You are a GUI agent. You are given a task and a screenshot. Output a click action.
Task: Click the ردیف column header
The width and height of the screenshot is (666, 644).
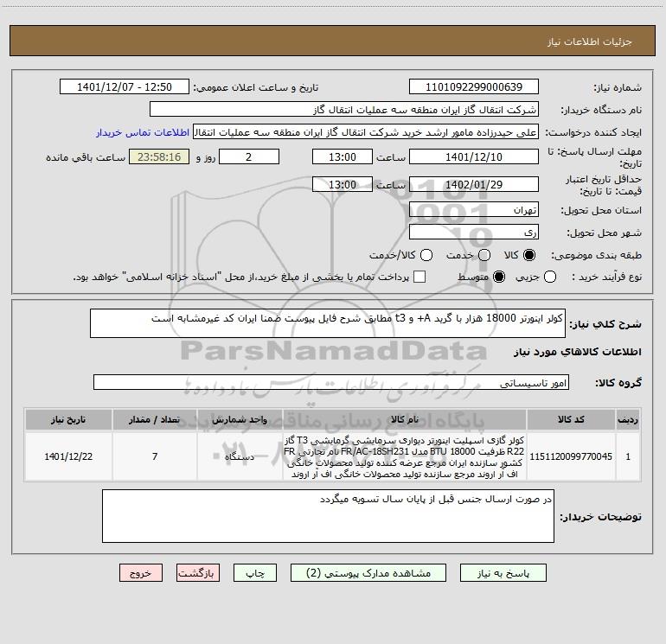tap(628, 419)
